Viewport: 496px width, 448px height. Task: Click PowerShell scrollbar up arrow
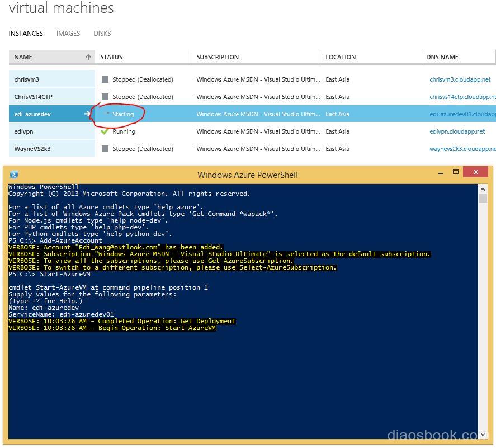click(483, 189)
